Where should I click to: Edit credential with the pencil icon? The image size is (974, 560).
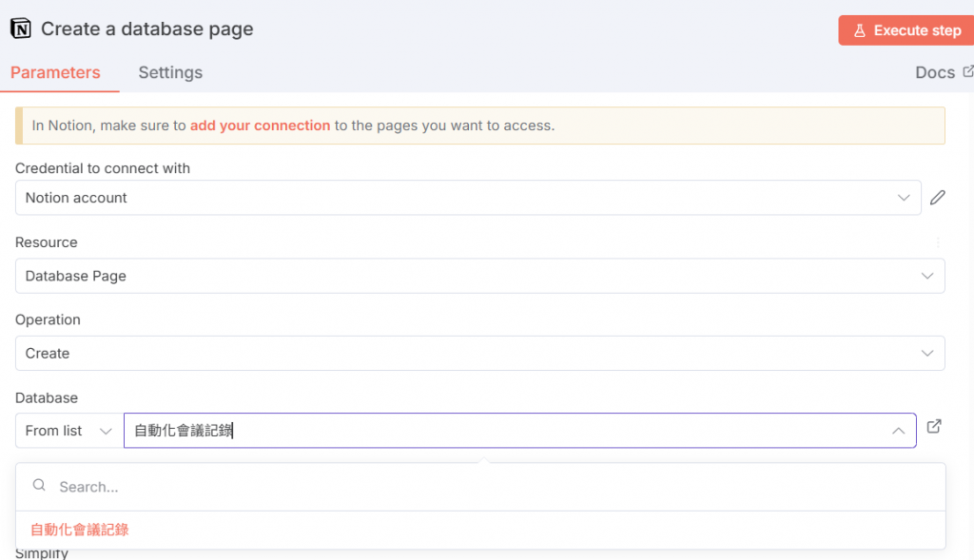pyautogui.click(x=937, y=198)
